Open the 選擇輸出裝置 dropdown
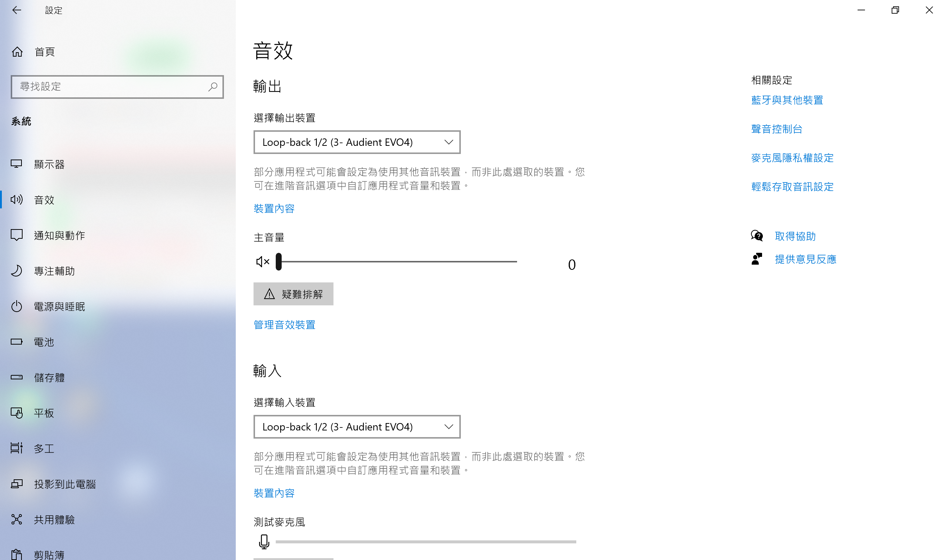Screen dimensions: 939x560 pos(357,142)
